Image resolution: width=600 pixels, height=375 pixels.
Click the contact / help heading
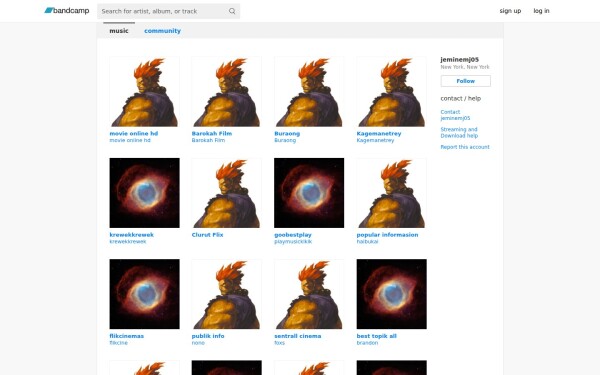(x=460, y=98)
